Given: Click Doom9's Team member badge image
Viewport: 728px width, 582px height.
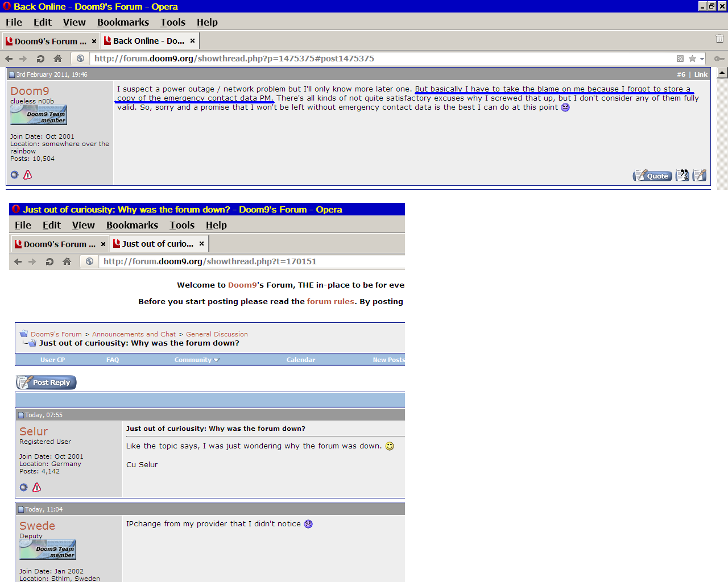Looking at the screenshot, I should point(39,115).
